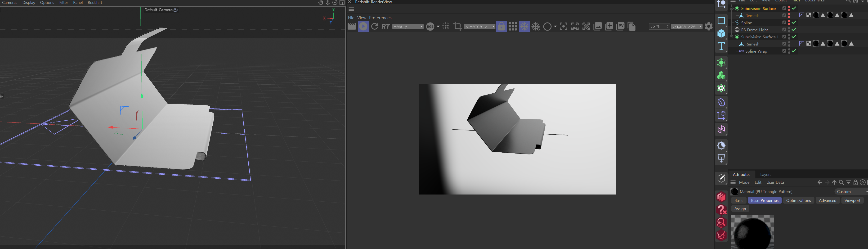Select the Cube primitive tool
Screen dimensions: 868x249
point(721,33)
